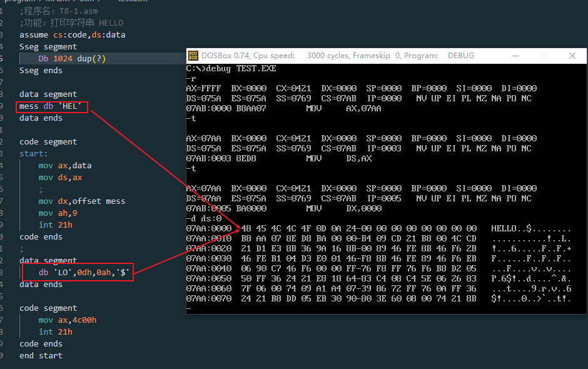Click the '-d ds:0' dump command

coord(204,219)
